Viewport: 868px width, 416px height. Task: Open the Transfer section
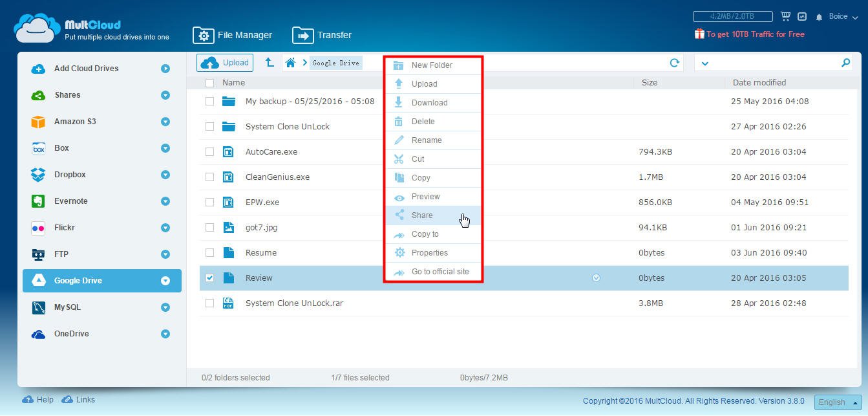pos(322,35)
